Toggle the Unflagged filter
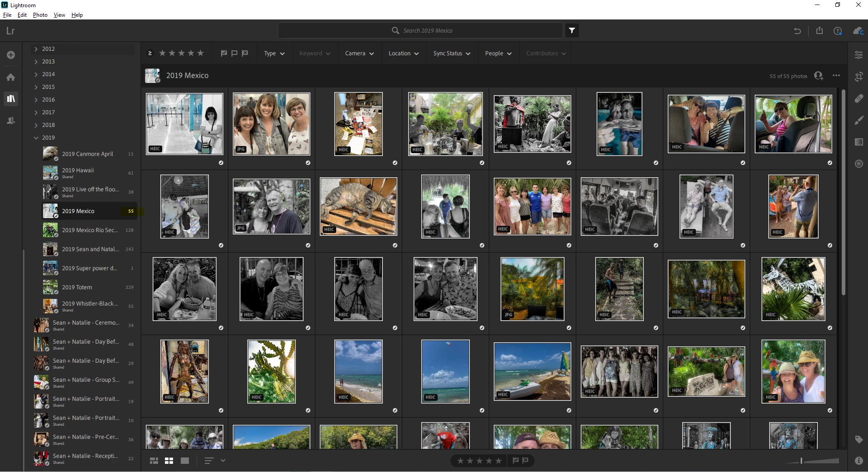868x472 pixels. [x=234, y=53]
